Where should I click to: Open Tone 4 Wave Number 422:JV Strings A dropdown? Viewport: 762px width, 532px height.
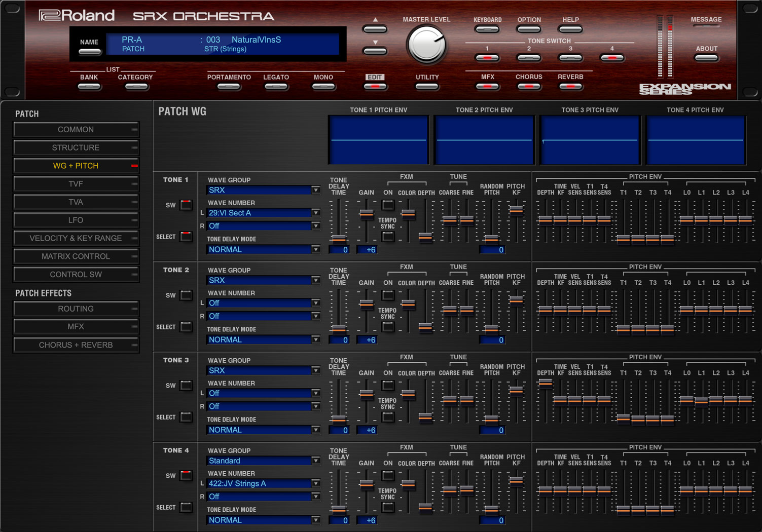coord(264,483)
